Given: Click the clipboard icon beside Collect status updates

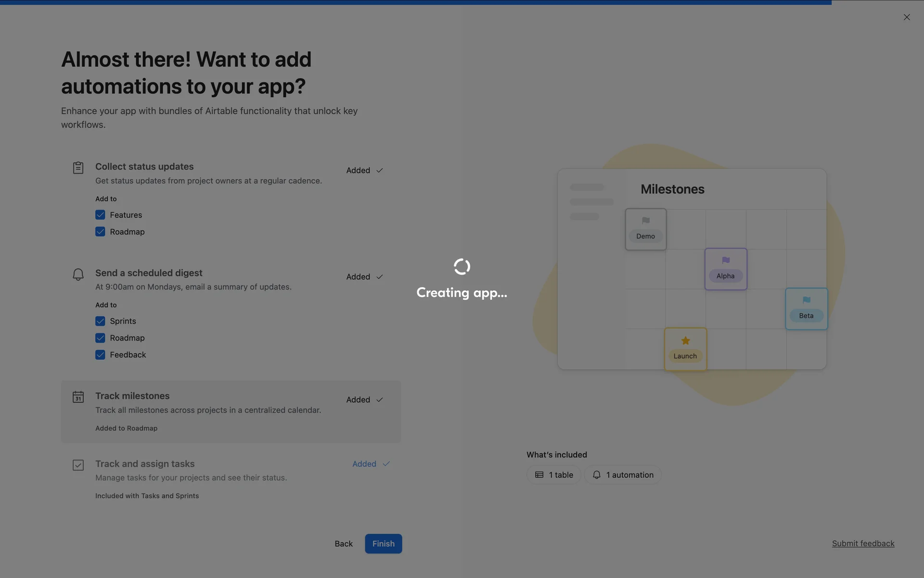Looking at the screenshot, I should point(78,168).
